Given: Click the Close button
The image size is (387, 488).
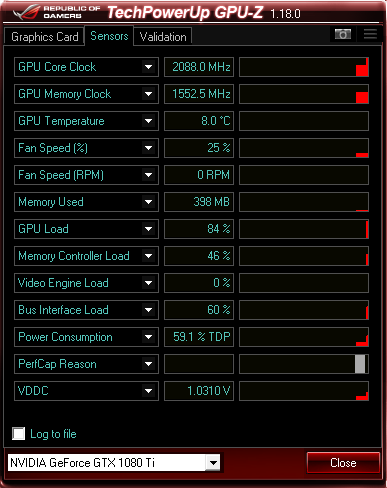Looking at the screenshot, I should [343, 463].
